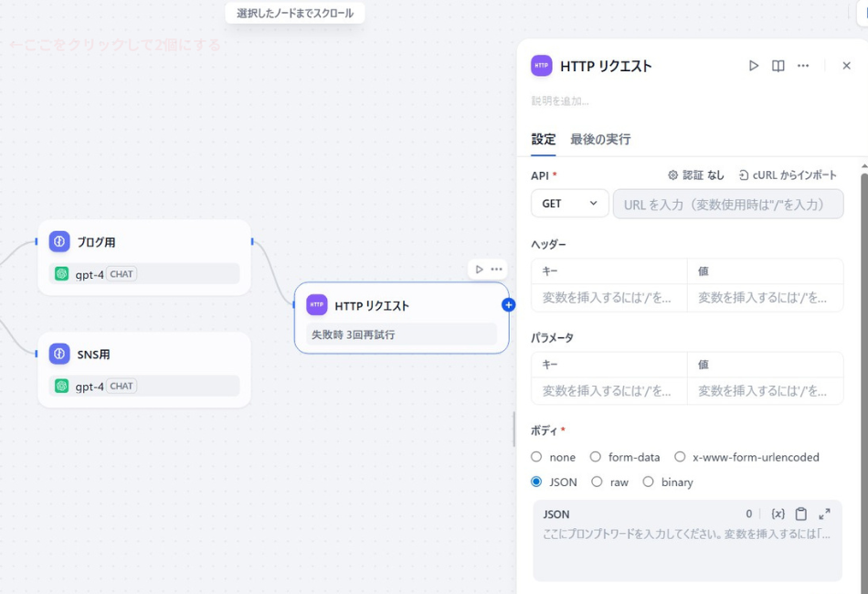Copy JSON body with clipboard icon
Viewport: 868px width, 594px height.
801,514
